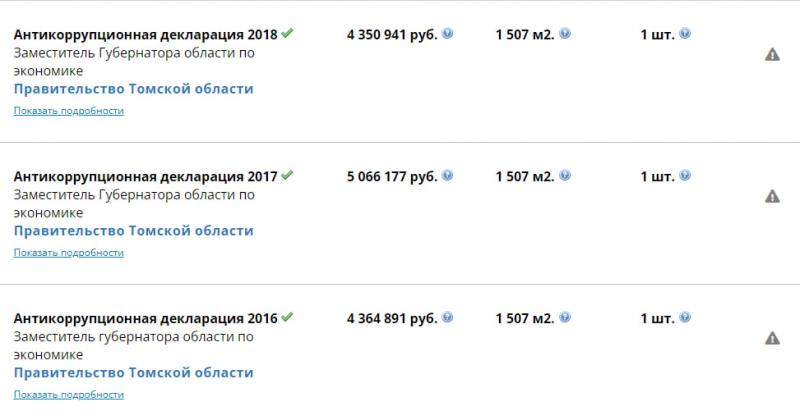Open Правительство Томской области link under 2017

[134, 231]
